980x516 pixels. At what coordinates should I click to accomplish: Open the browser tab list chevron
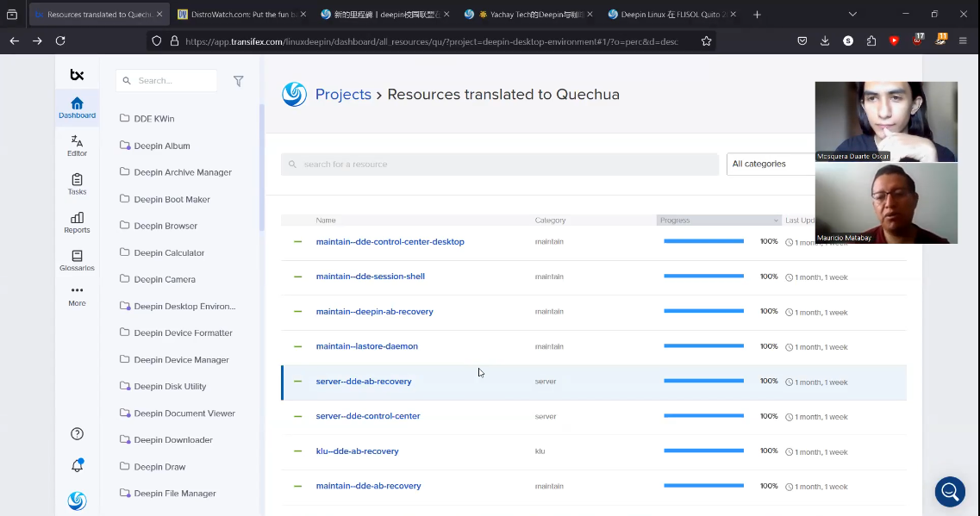(852, 15)
